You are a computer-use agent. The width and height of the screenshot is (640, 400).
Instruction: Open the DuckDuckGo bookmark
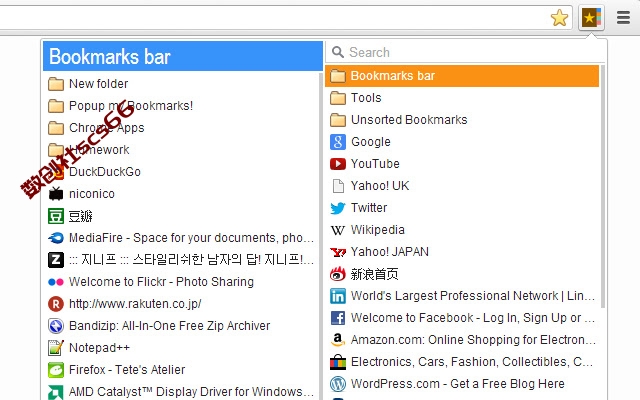click(x=182, y=172)
